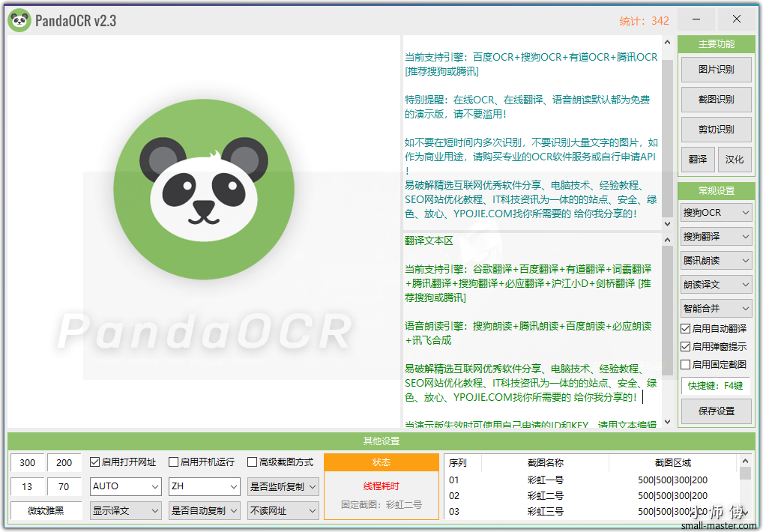Open the 是否自动复制 dropdown
The image size is (763, 532).
click(x=205, y=510)
